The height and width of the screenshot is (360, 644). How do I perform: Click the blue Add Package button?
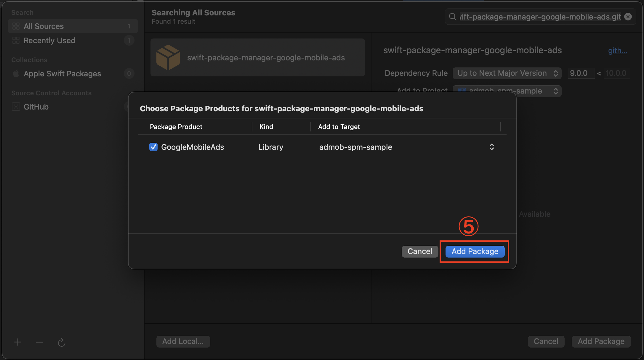(475, 251)
